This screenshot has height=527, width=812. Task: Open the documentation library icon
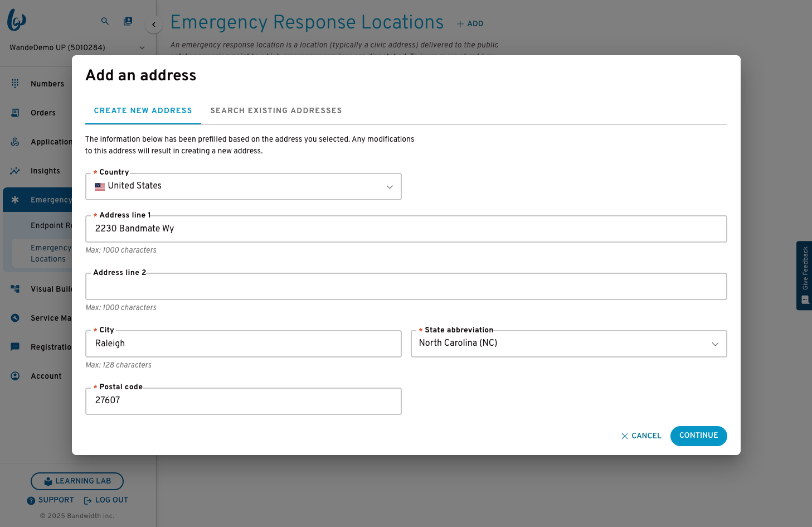click(x=128, y=21)
